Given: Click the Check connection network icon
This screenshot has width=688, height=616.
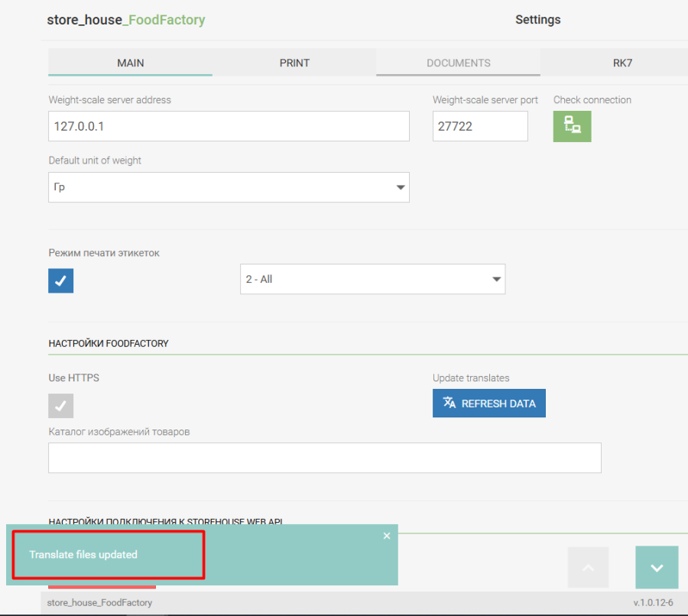Looking at the screenshot, I should (572, 126).
